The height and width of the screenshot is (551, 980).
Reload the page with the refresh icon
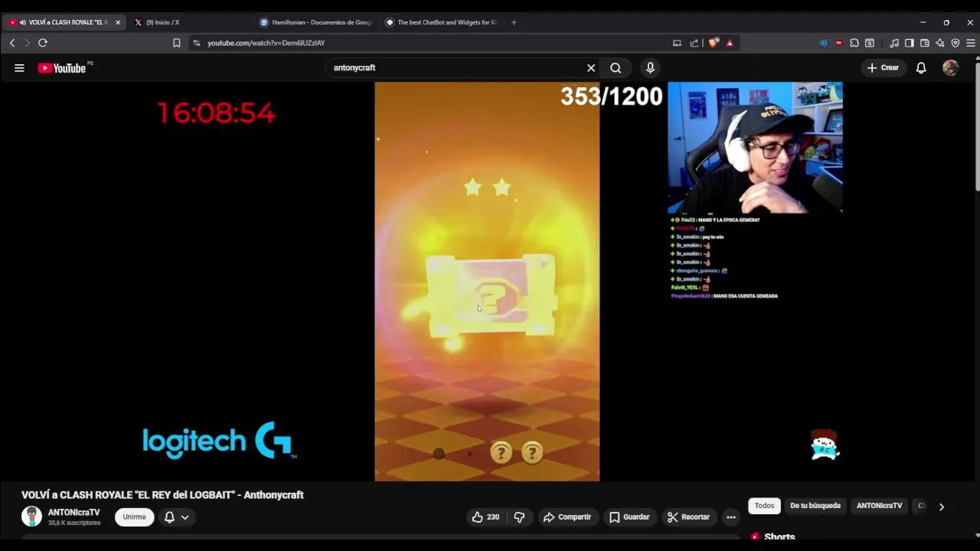tap(43, 43)
